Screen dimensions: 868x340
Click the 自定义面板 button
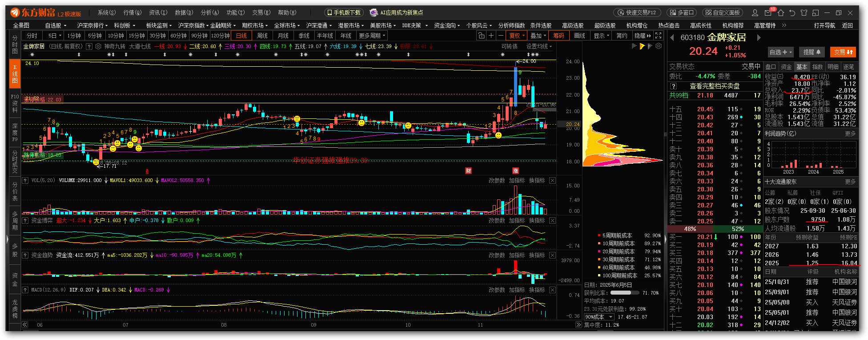pos(723,13)
